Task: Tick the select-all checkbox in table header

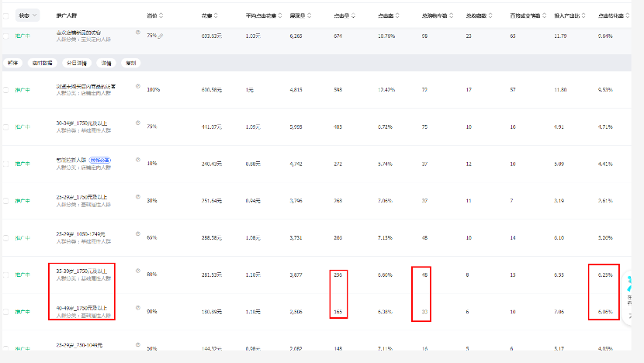Action: (6, 16)
